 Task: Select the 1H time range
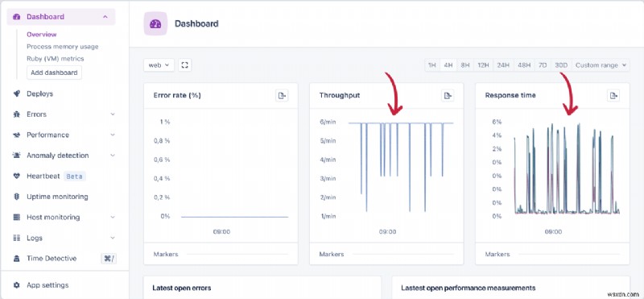[x=432, y=65]
